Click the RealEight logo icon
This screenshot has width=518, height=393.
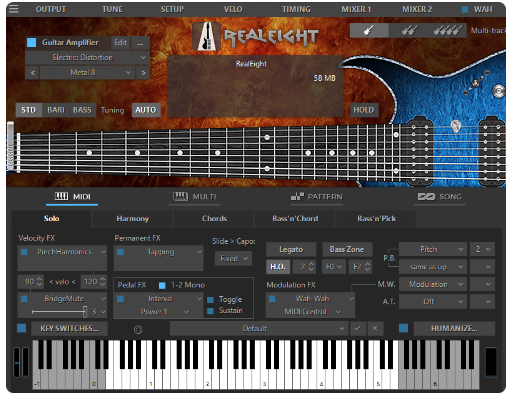pyautogui.click(x=207, y=36)
